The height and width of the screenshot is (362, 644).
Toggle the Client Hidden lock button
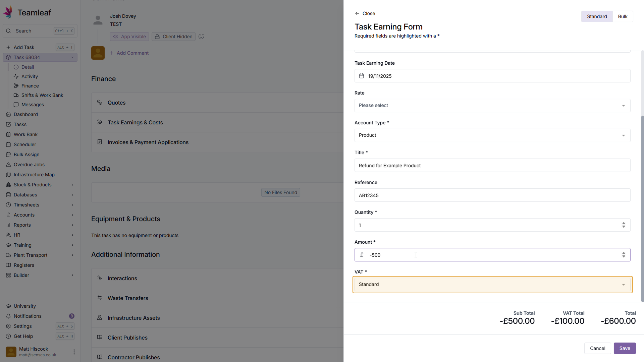point(173,37)
